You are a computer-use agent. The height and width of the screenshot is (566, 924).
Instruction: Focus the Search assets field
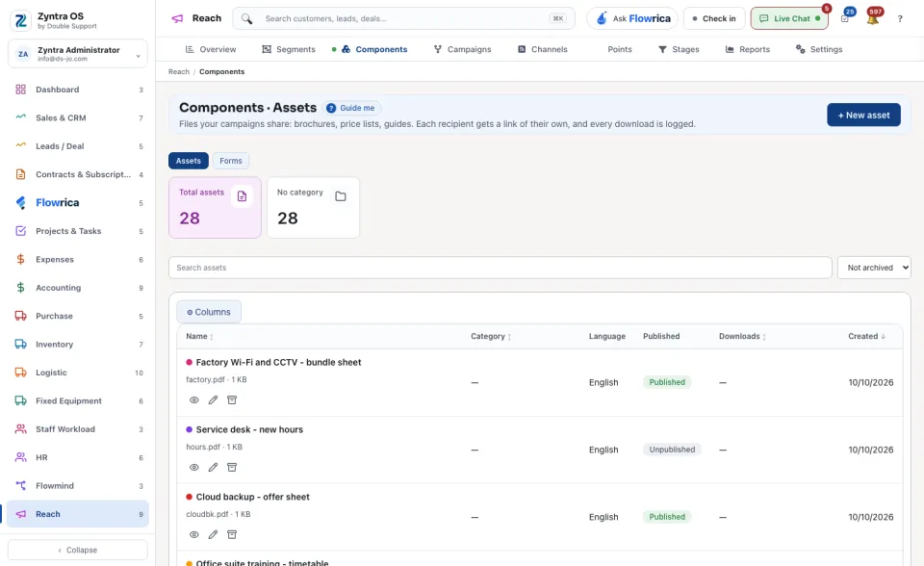click(x=500, y=268)
